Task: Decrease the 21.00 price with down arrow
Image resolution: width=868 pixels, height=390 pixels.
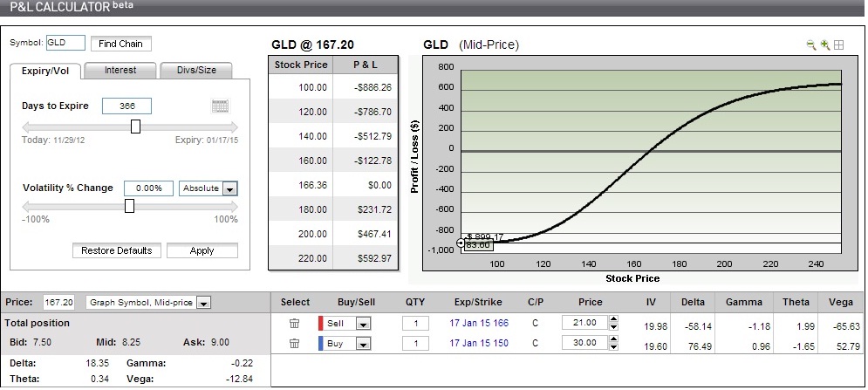Action: (x=613, y=327)
